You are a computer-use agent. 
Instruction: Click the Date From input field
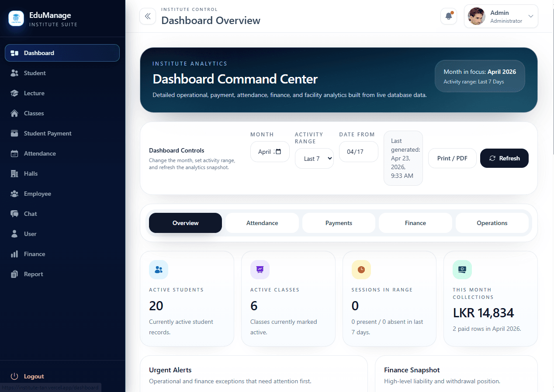coord(358,152)
